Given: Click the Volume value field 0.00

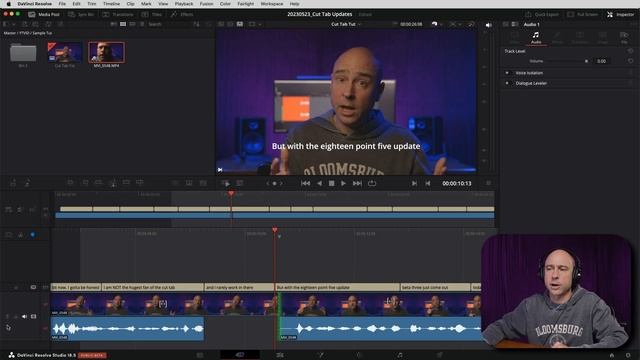Looking at the screenshot, I should coord(602,61).
